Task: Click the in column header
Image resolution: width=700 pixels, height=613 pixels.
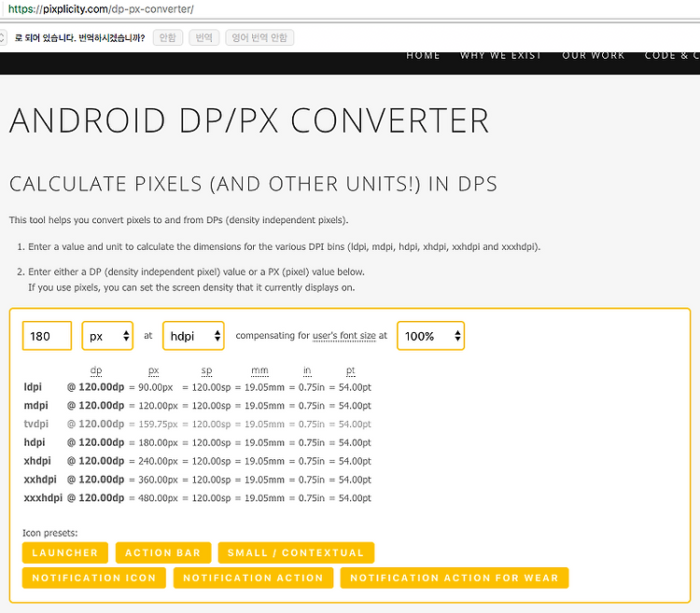Action: [x=307, y=370]
